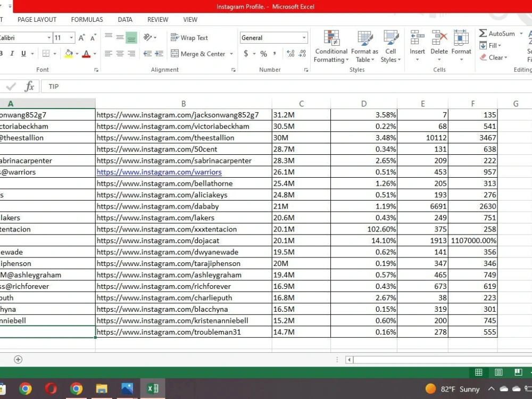
Task: Open Alignment dialog launcher
Action: click(x=234, y=70)
